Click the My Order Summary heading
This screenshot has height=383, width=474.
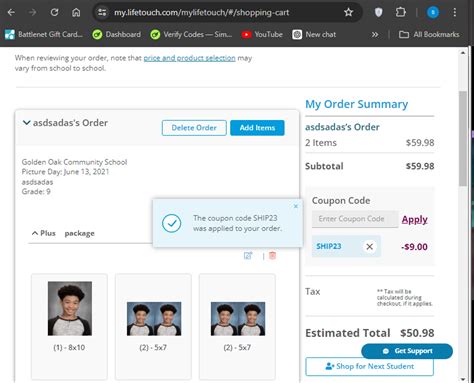[357, 104]
